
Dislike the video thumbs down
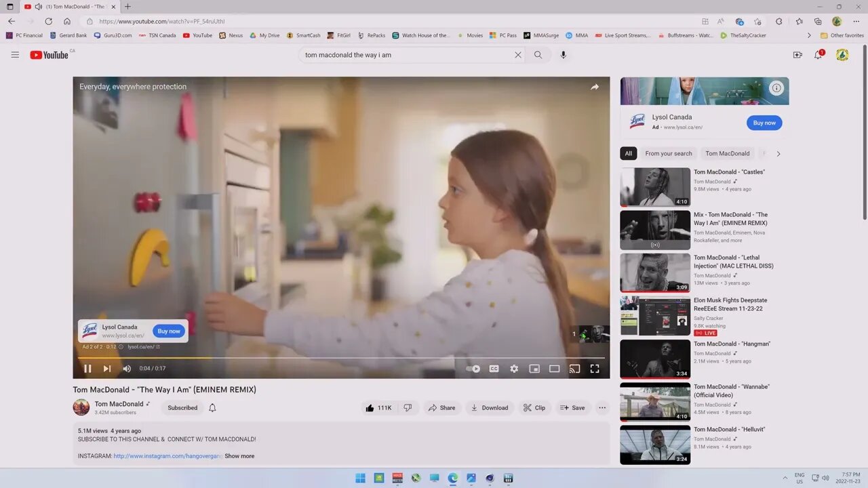point(408,408)
